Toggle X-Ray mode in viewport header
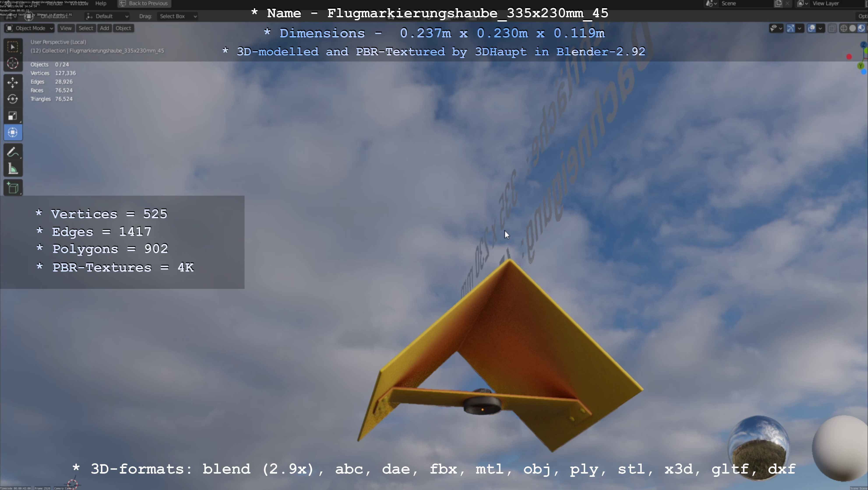The width and height of the screenshot is (868, 490). point(832,28)
